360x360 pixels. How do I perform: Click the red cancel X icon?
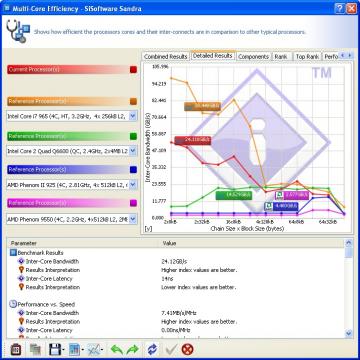click(x=188, y=349)
